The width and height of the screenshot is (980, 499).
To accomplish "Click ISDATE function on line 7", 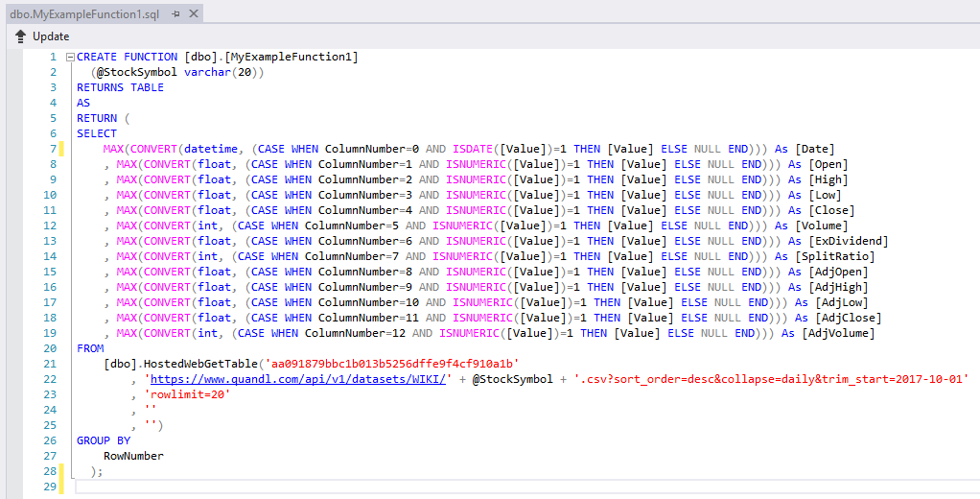I will [473, 149].
